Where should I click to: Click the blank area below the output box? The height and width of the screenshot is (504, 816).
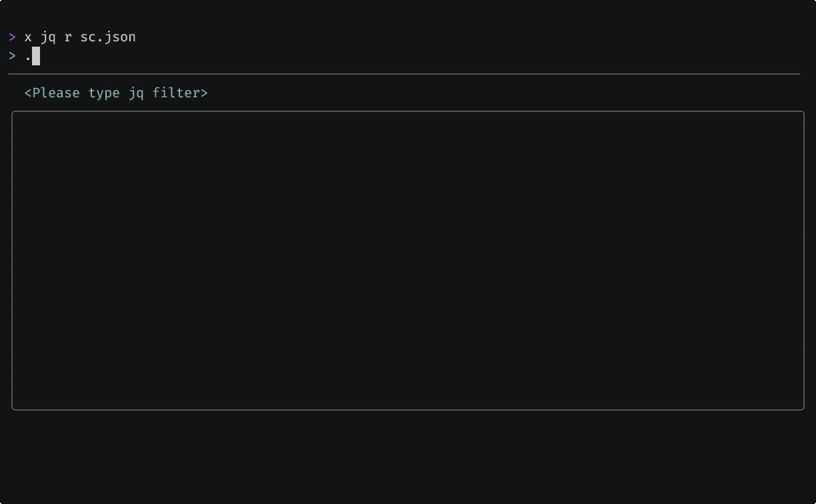click(408, 457)
